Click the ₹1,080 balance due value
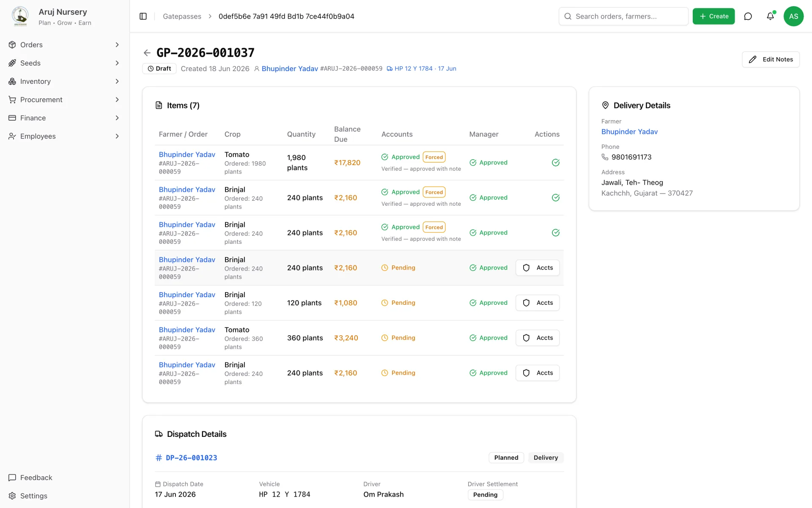 [x=346, y=303]
